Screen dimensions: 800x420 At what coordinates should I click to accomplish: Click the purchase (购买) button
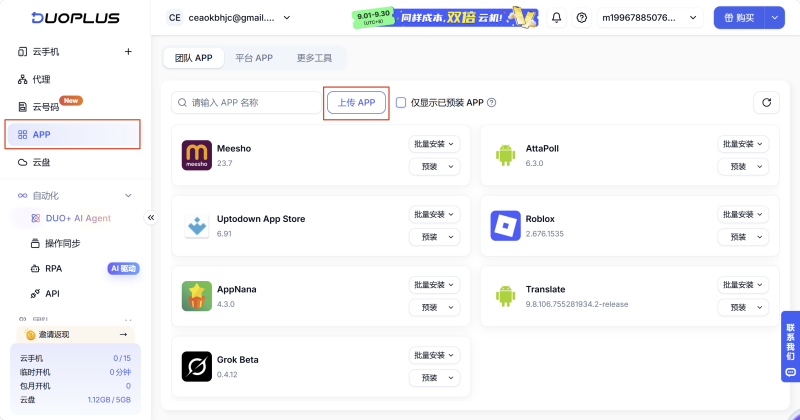click(x=739, y=18)
